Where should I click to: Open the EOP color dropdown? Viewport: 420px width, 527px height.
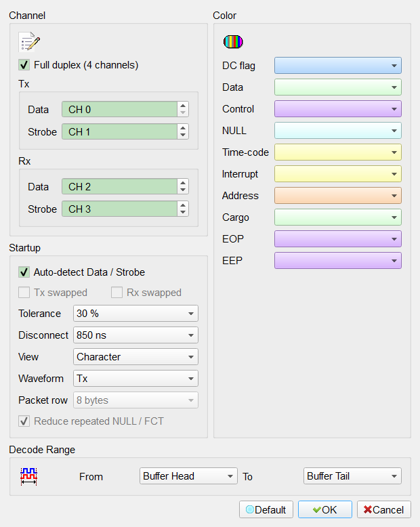(337, 239)
